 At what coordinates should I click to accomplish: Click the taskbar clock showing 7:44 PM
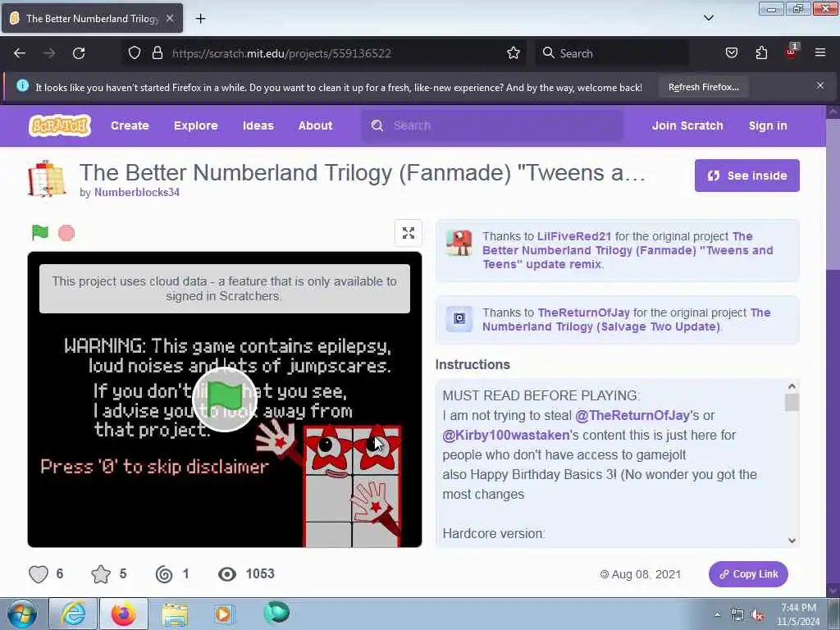pos(798,614)
